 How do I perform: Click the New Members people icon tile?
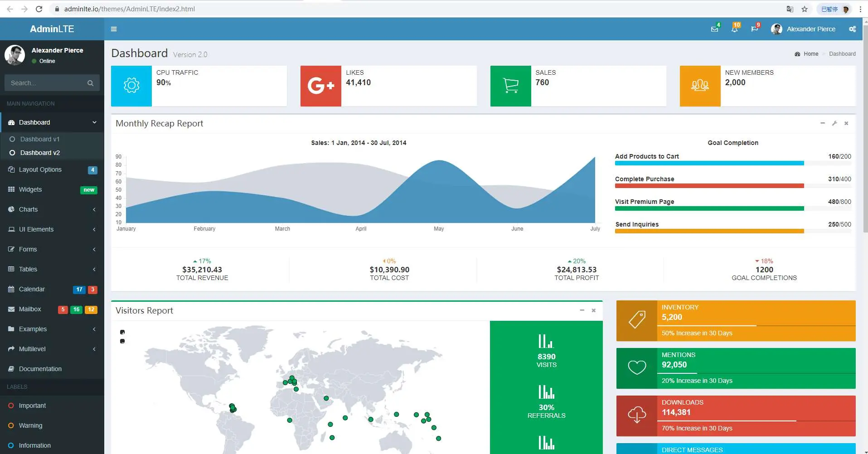(700, 86)
